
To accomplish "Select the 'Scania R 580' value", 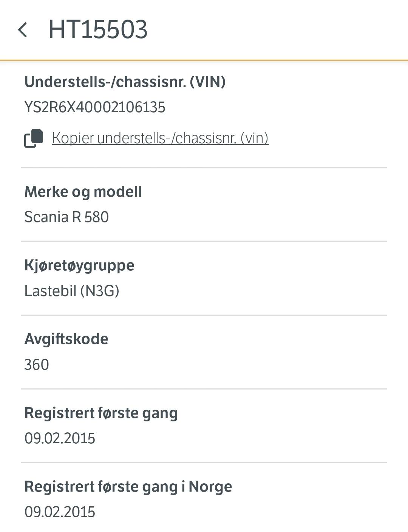I will (66, 217).
